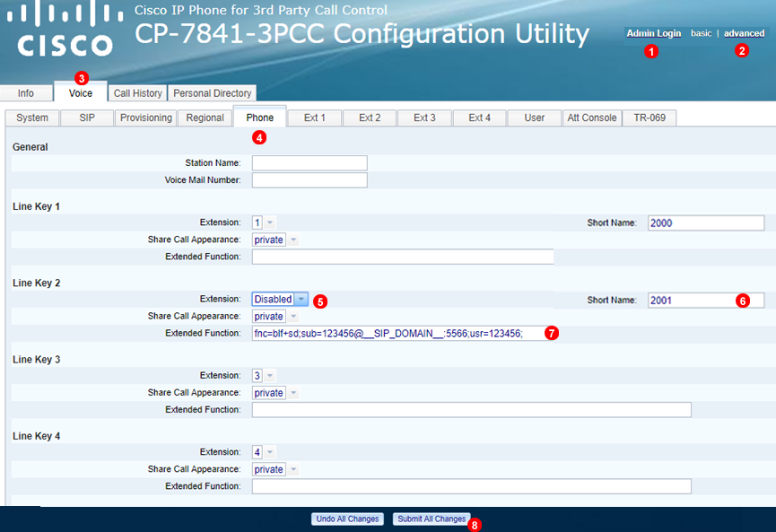The image size is (776, 532).
Task: Open the User sub-tab
Action: point(535,118)
